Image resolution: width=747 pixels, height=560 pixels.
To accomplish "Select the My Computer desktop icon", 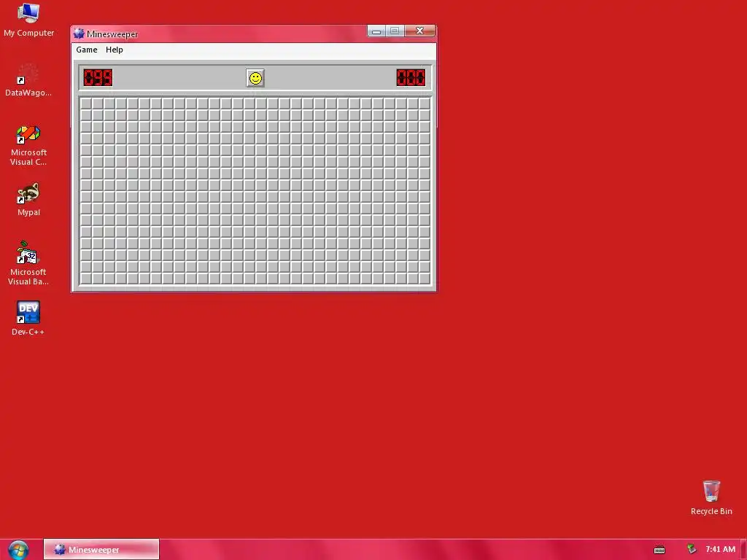I will tap(28, 20).
